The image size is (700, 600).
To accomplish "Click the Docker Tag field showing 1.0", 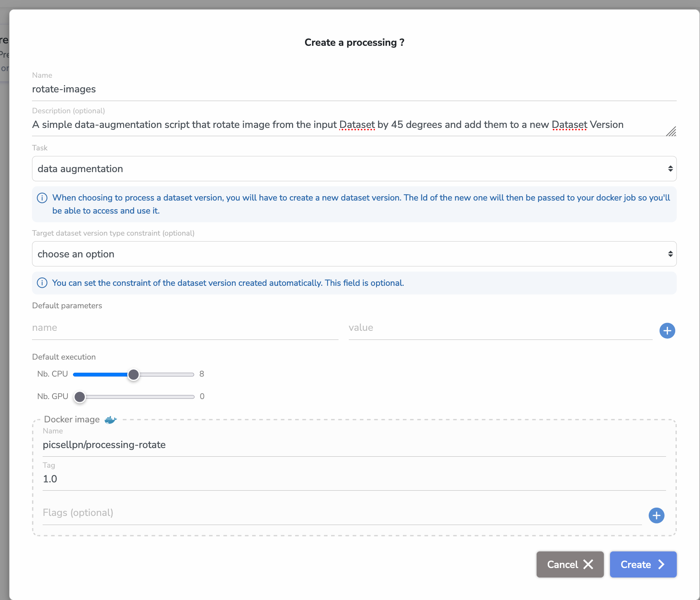I will pos(354,479).
